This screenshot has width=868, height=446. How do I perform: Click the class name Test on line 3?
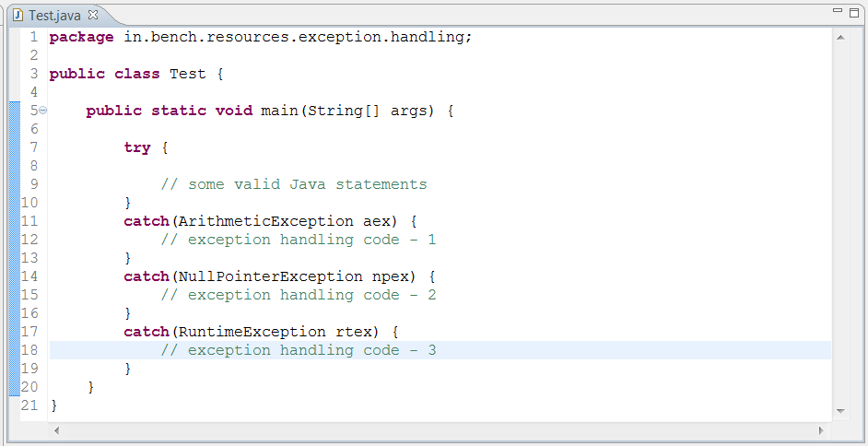(x=188, y=74)
